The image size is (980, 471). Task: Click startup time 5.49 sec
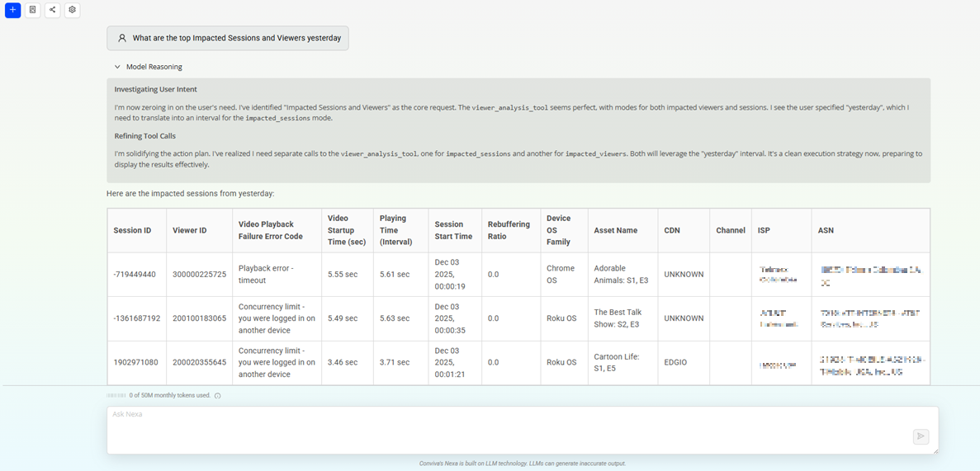[x=343, y=318]
